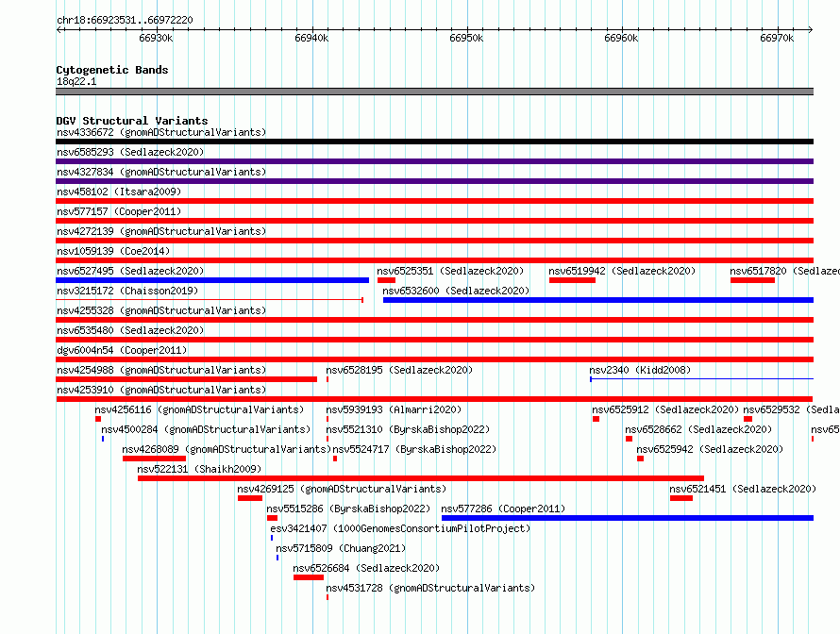The image size is (840, 634).
Task: Select nsv6525942 (Sedlazeck2020) label
Action: pos(710,449)
